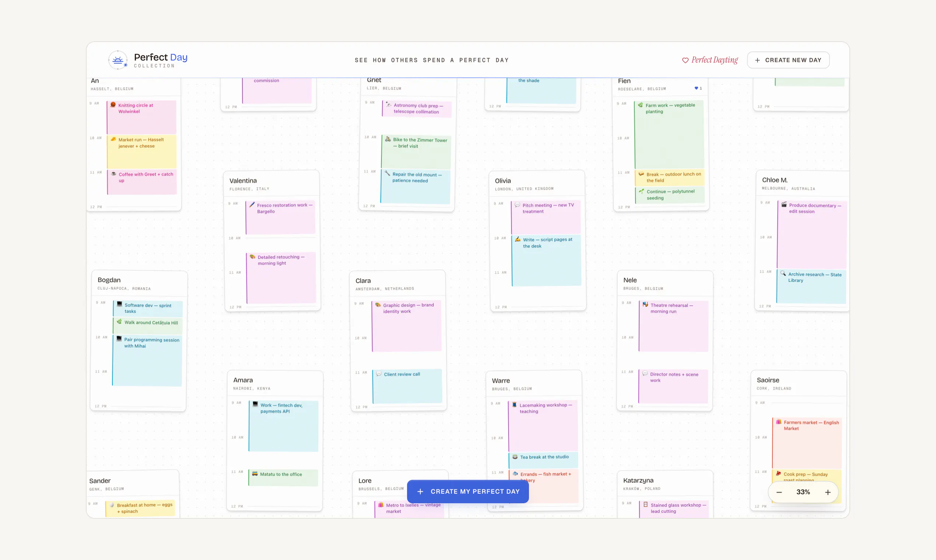Click the Nairobi, Kenya location label
The height and width of the screenshot is (560, 936).
(x=252, y=388)
